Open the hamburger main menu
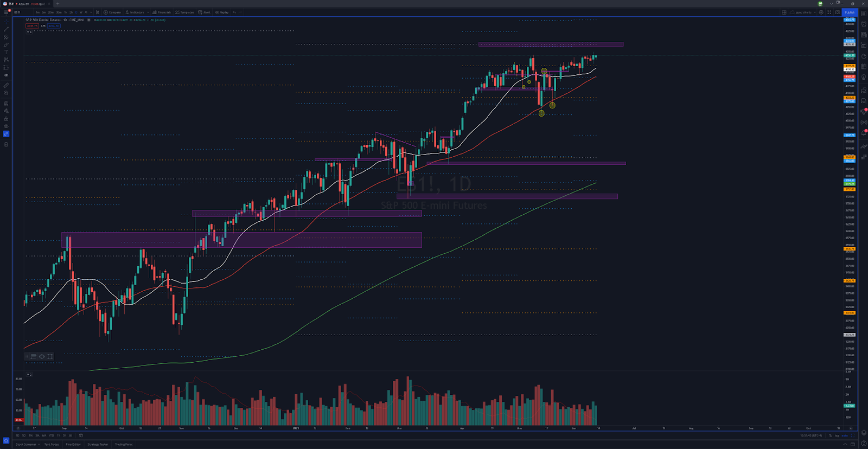Image resolution: width=868 pixels, height=449 pixels. click(6, 12)
